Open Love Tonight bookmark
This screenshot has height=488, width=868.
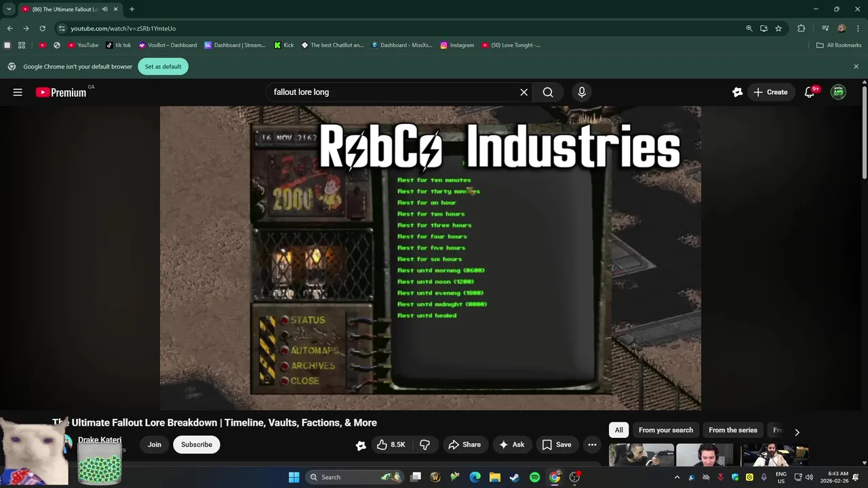point(511,45)
